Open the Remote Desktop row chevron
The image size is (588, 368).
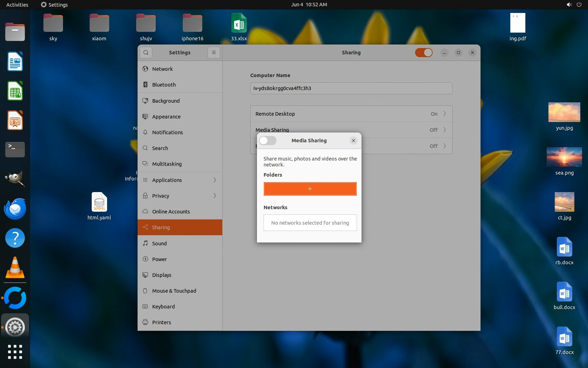pyautogui.click(x=444, y=114)
